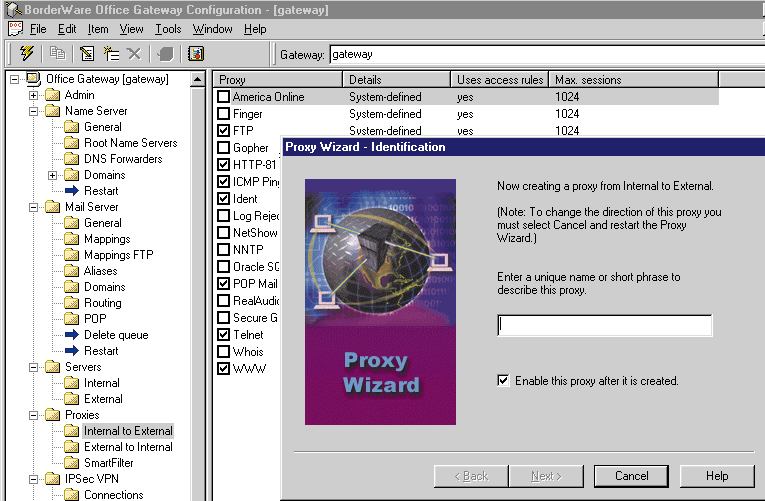Collapse the IPSec VPN tree node
The image size is (765, 501).
tap(33, 479)
